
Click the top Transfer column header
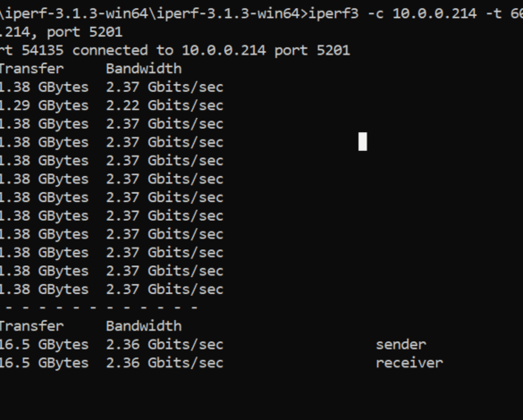coord(31,69)
